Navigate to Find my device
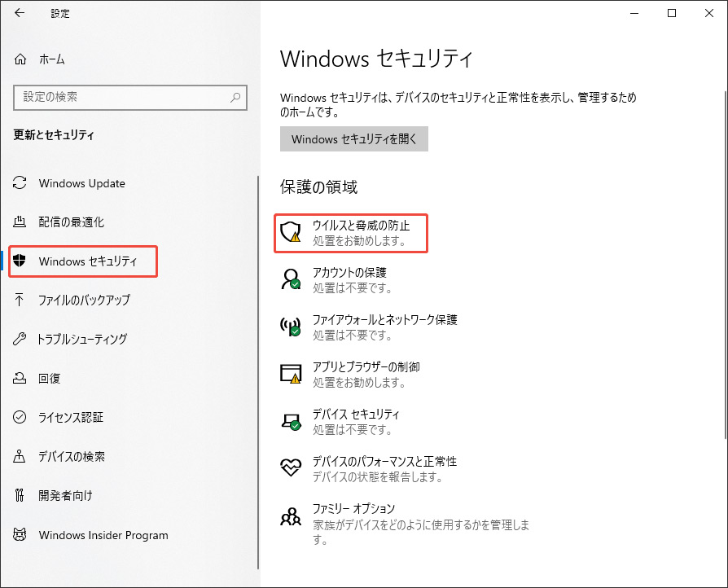Image resolution: width=728 pixels, height=588 pixels. pos(20,457)
